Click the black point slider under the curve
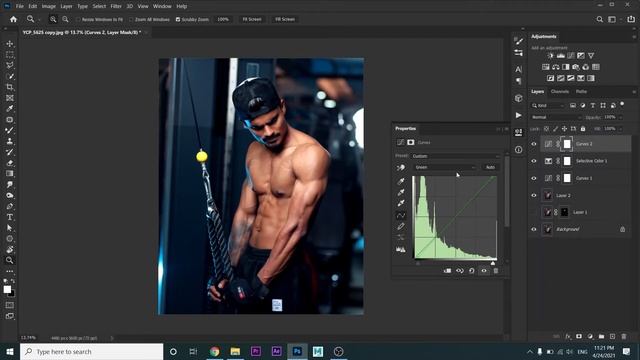The image size is (640, 360). pyautogui.click(x=418, y=263)
